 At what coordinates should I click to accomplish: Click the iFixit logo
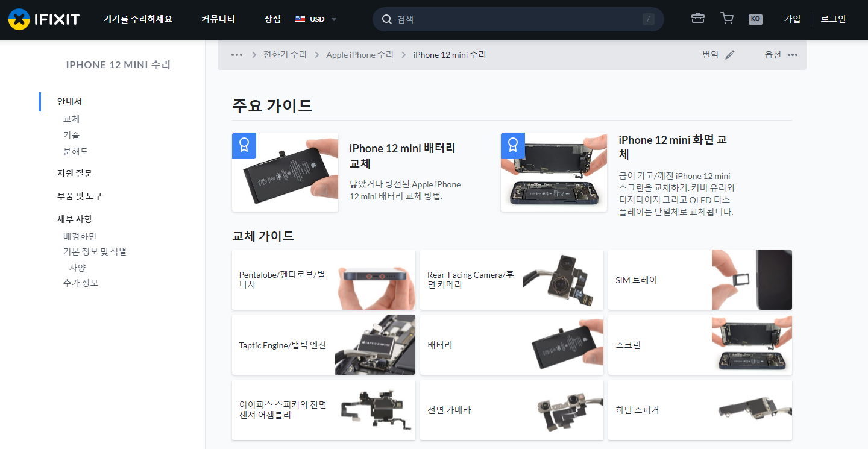click(44, 19)
